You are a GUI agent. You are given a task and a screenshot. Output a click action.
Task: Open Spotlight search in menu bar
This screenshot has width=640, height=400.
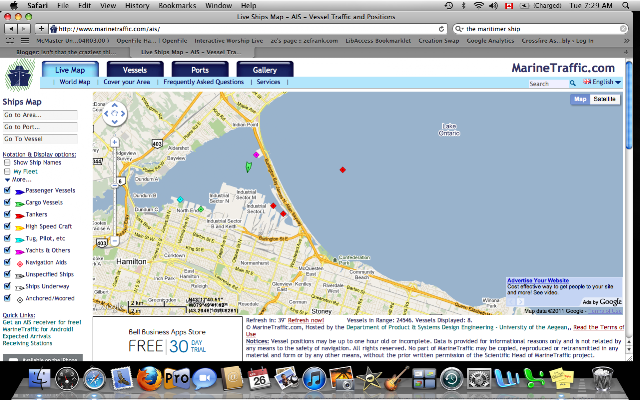click(x=625, y=5)
